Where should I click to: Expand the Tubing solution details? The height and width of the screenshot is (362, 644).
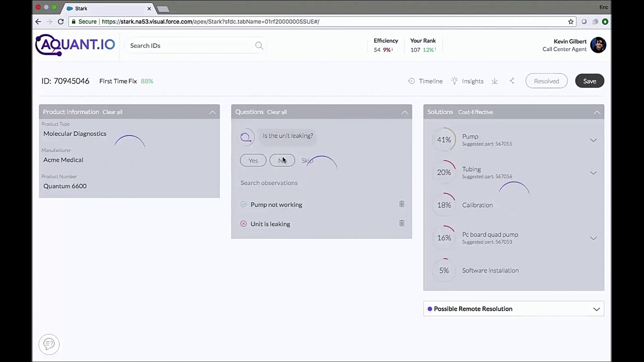pyautogui.click(x=593, y=173)
